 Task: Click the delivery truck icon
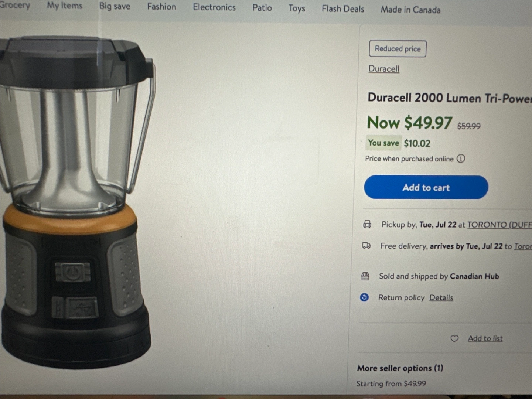(x=366, y=246)
